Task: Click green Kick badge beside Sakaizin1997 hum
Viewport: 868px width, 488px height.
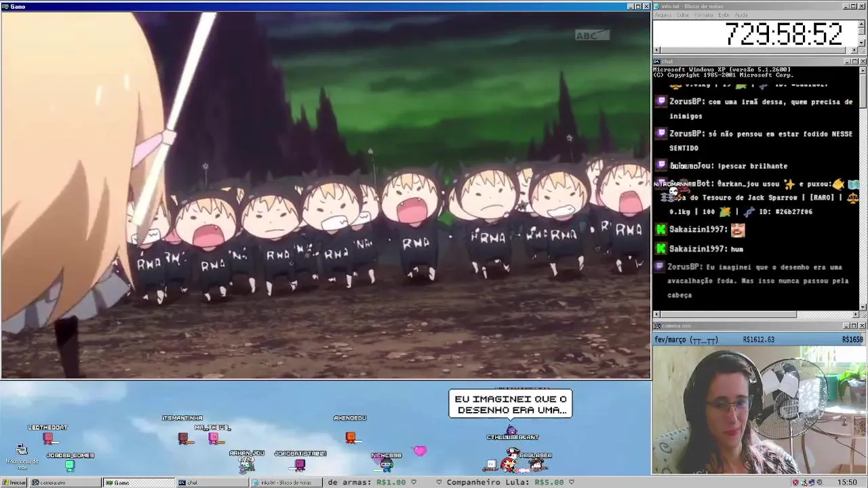Action: click(x=661, y=249)
